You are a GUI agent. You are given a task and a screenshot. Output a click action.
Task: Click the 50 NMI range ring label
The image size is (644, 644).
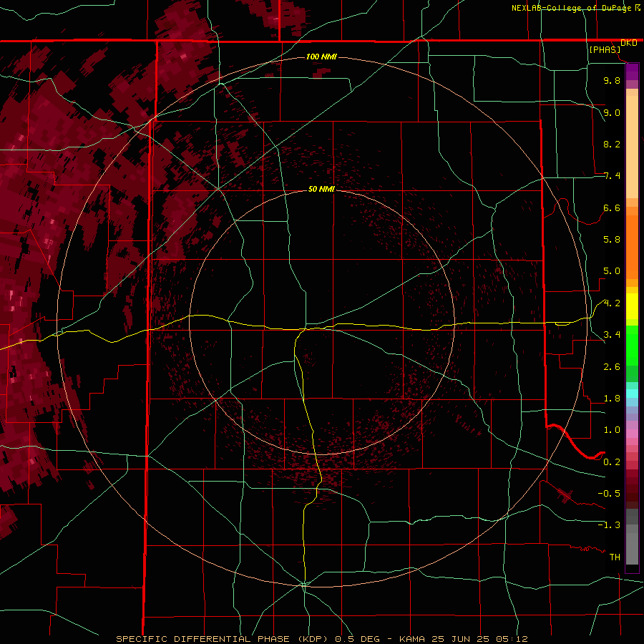point(321,189)
